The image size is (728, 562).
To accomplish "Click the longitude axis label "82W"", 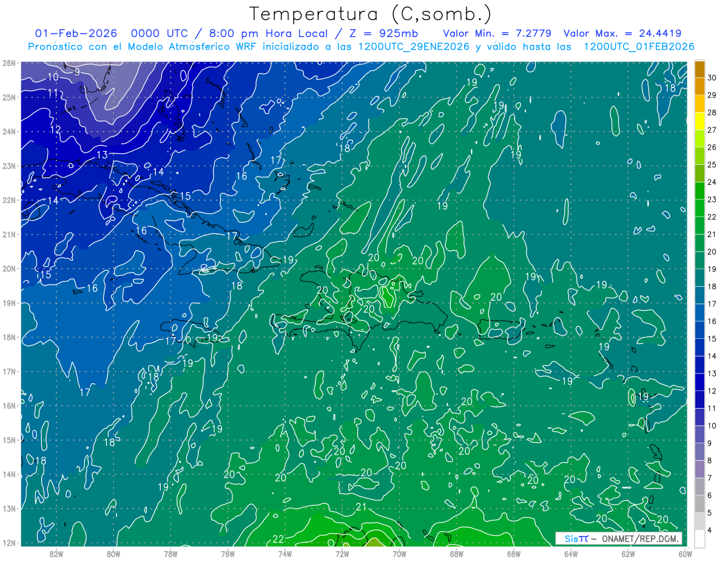I will click(x=56, y=554).
